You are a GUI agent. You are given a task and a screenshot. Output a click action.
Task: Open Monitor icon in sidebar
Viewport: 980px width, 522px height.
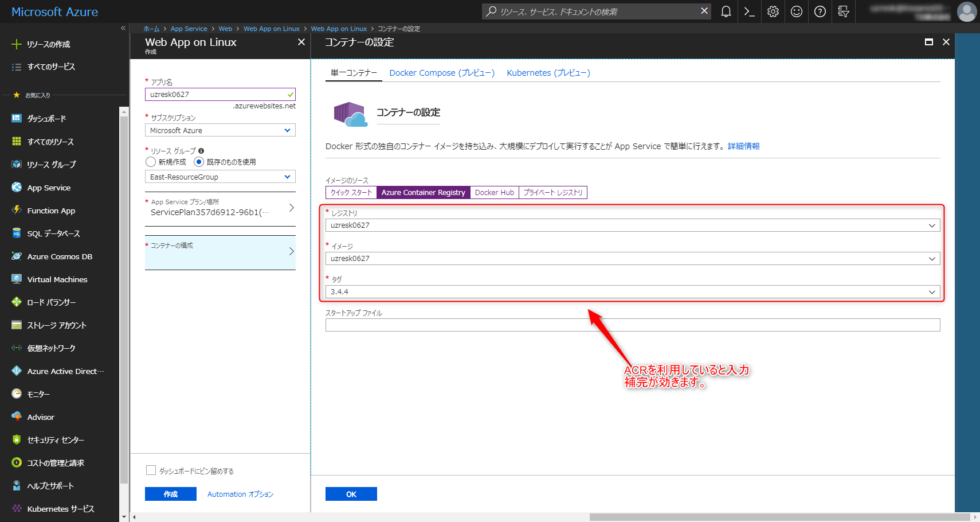(x=17, y=394)
